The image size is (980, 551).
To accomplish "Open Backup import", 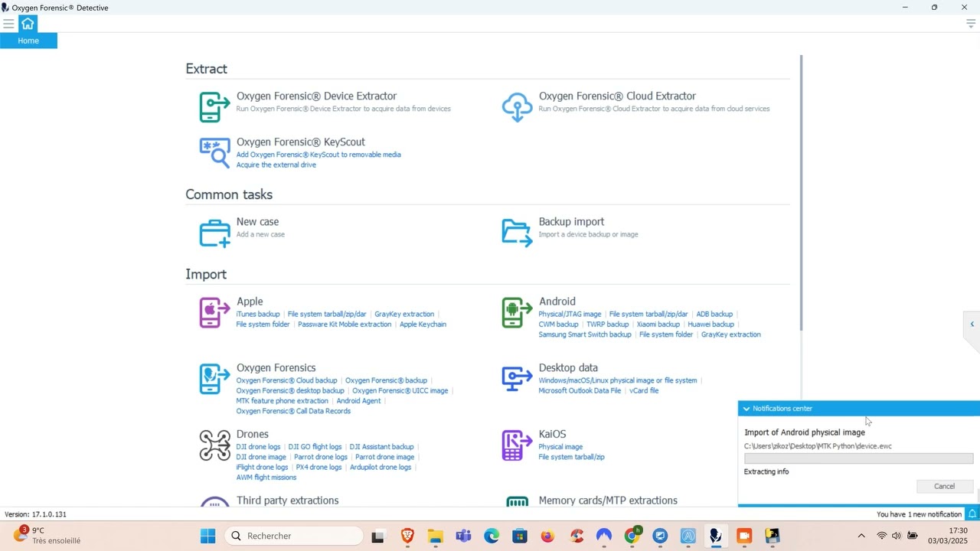I will 571,221.
